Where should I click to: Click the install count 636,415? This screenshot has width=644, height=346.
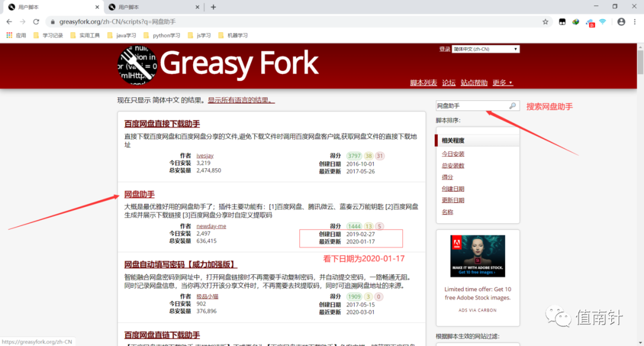click(x=206, y=241)
